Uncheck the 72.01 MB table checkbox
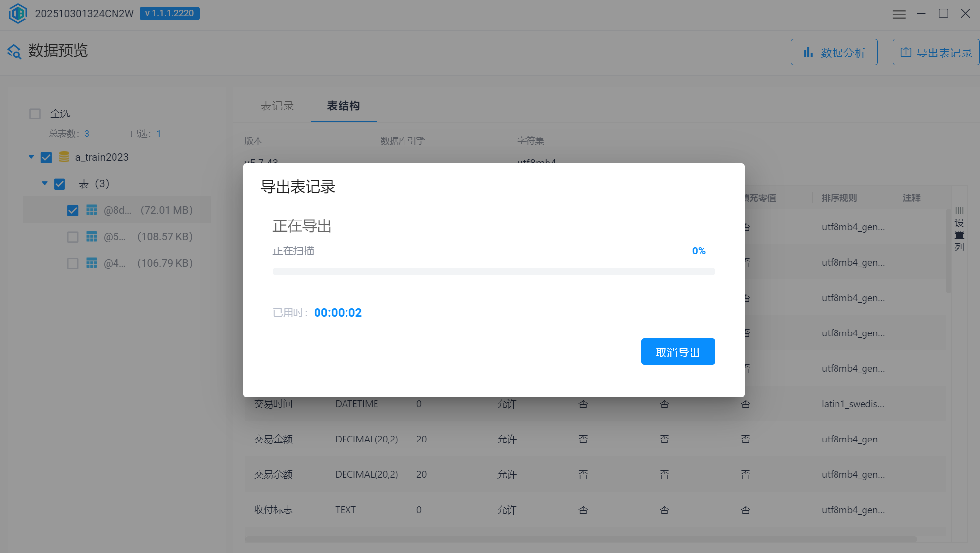The image size is (980, 553). click(73, 210)
